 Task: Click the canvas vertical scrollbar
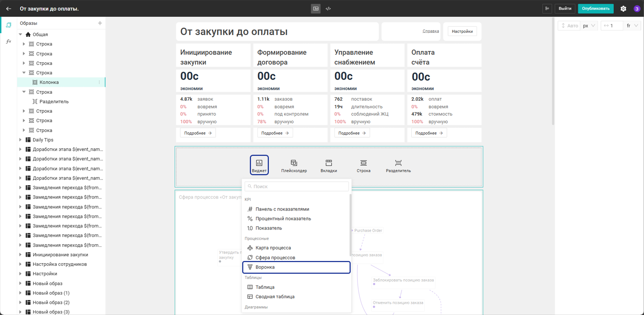click(x=553, y=71)
